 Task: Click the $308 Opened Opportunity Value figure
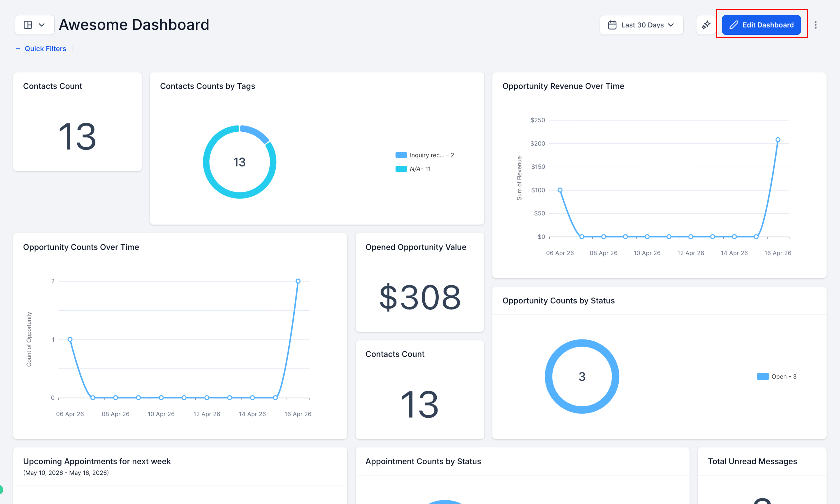[420, 297]
